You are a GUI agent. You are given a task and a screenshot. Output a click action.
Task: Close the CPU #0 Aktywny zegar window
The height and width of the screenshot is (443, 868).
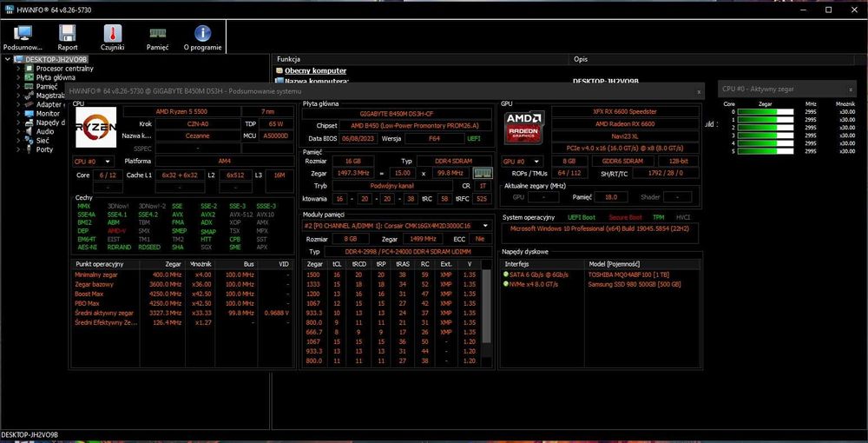[851, 89]
